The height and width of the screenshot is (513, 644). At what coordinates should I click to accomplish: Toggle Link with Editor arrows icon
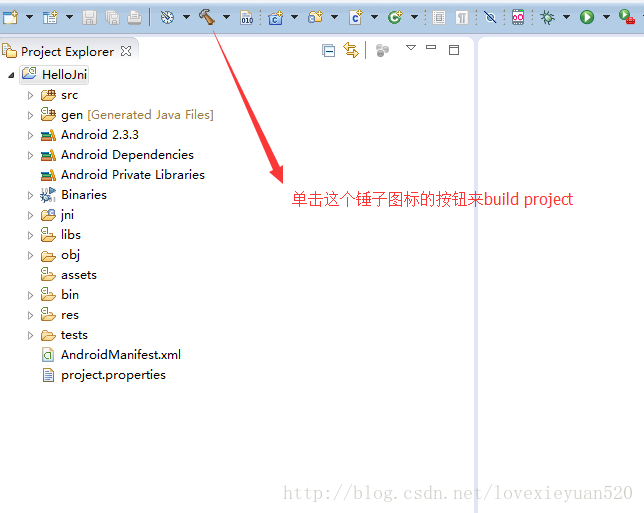point(351,50)
